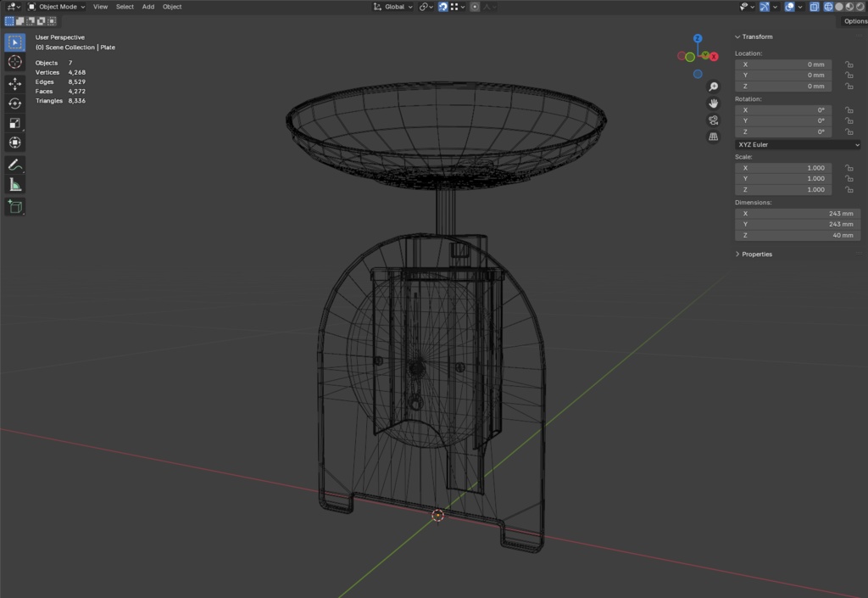This screenshot has width=868, height=598.
Task: Open the XYZ Euler rotation mode dropdown
Action: pos(797,145)
